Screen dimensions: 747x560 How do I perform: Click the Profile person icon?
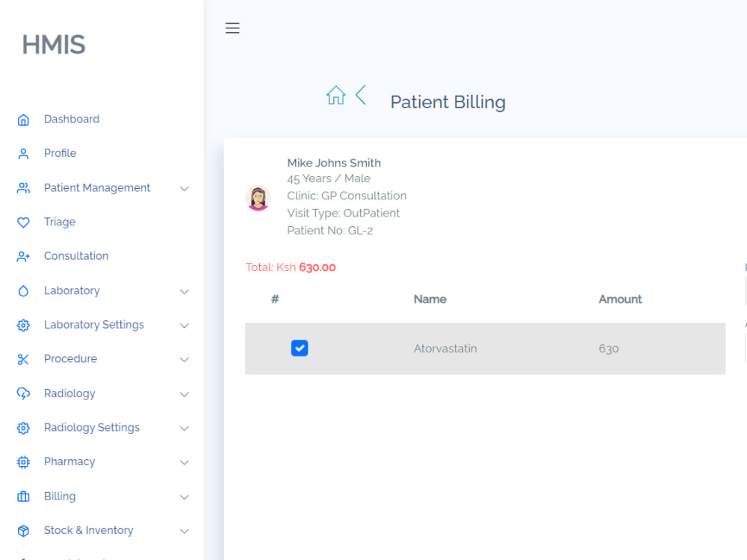coord(23,154)
